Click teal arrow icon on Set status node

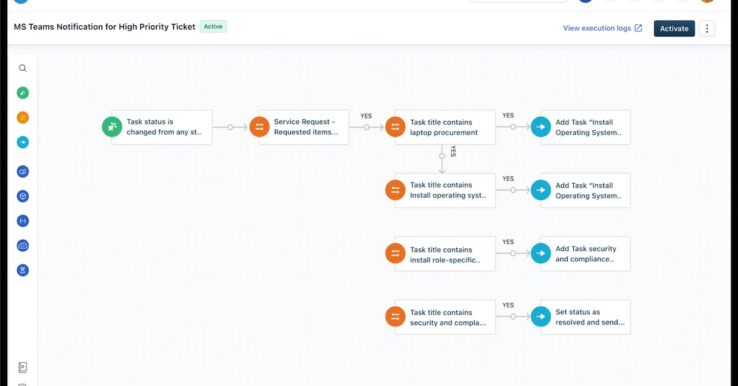click(x=541, y=316)
